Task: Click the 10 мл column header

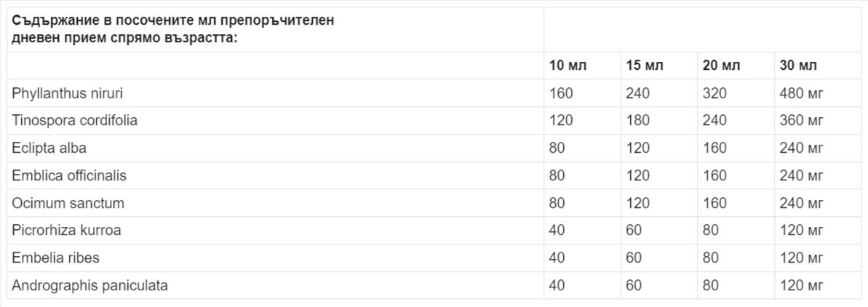Action: point(568,65)
